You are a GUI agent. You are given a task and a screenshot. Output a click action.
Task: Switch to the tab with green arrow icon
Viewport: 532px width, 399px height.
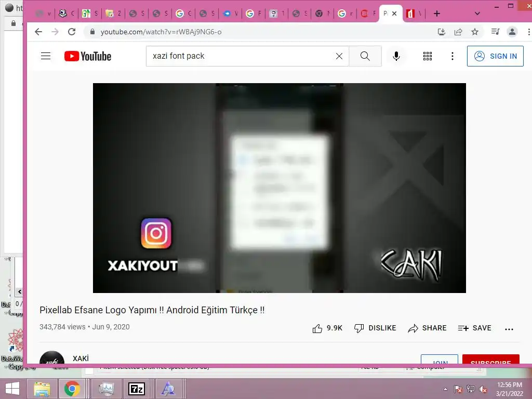pos(90,14)
